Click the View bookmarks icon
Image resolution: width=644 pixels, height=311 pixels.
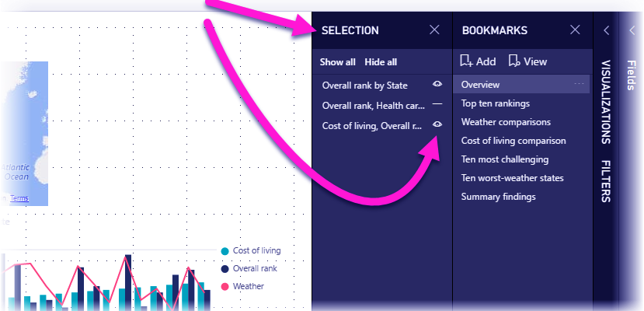pos(513,61)
